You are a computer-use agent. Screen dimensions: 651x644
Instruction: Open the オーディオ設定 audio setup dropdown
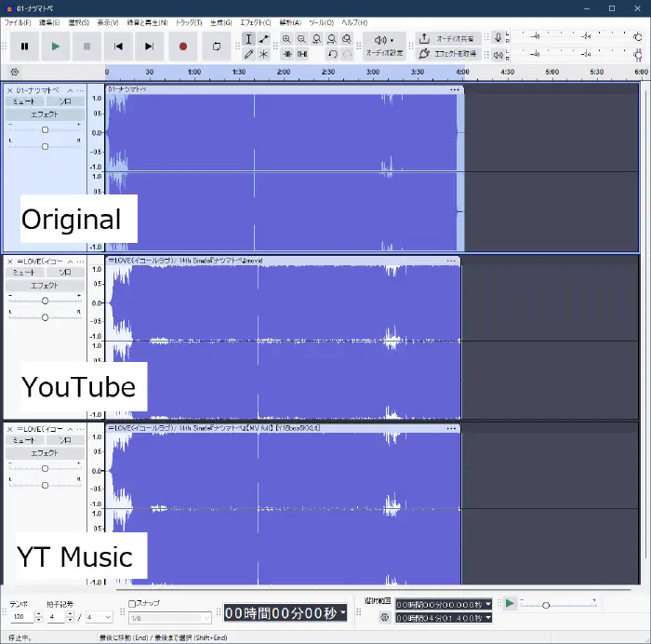point(384,47)
